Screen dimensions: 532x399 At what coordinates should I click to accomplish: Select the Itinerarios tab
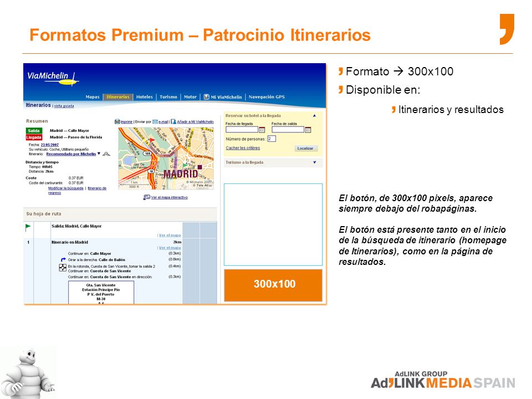(117, 97)
